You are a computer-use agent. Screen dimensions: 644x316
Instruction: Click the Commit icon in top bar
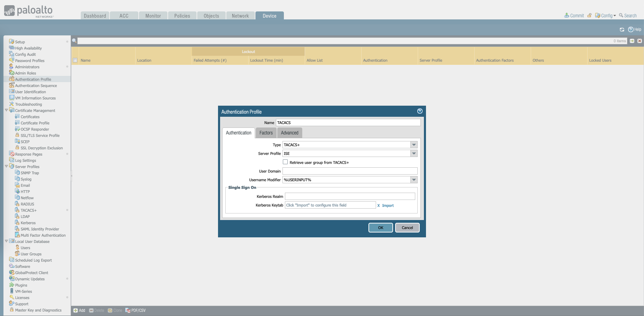[567, 16]
